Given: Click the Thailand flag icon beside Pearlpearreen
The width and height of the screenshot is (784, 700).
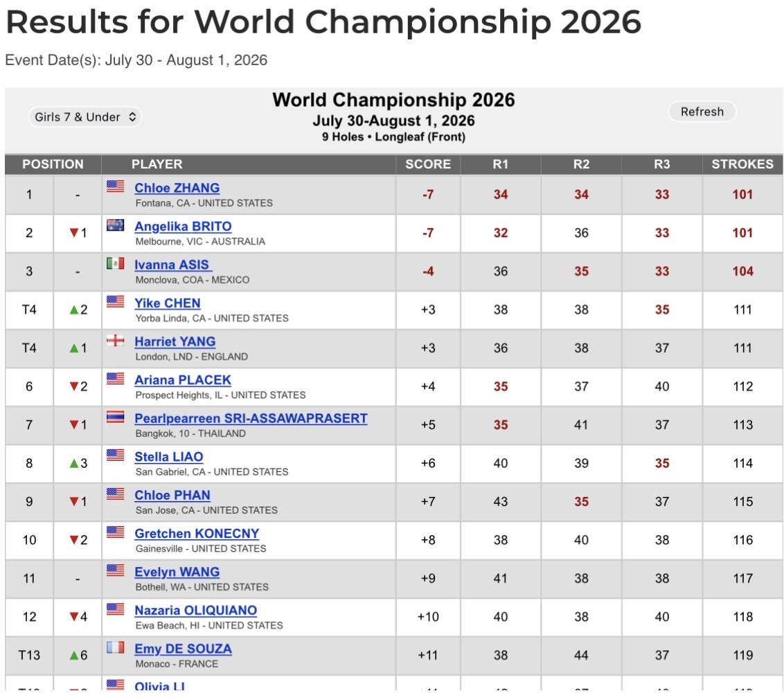Looking at the screenshot, I should pos(116,417).
